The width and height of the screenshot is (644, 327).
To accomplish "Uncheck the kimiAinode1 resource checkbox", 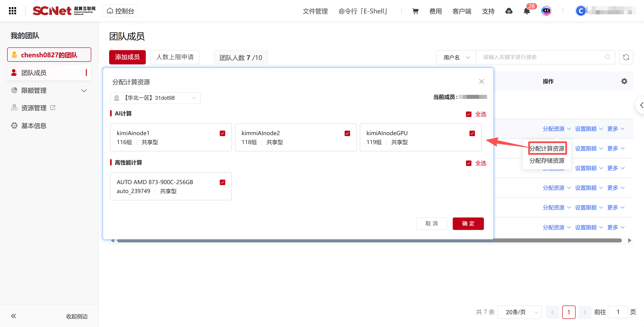I will point(222,133).
